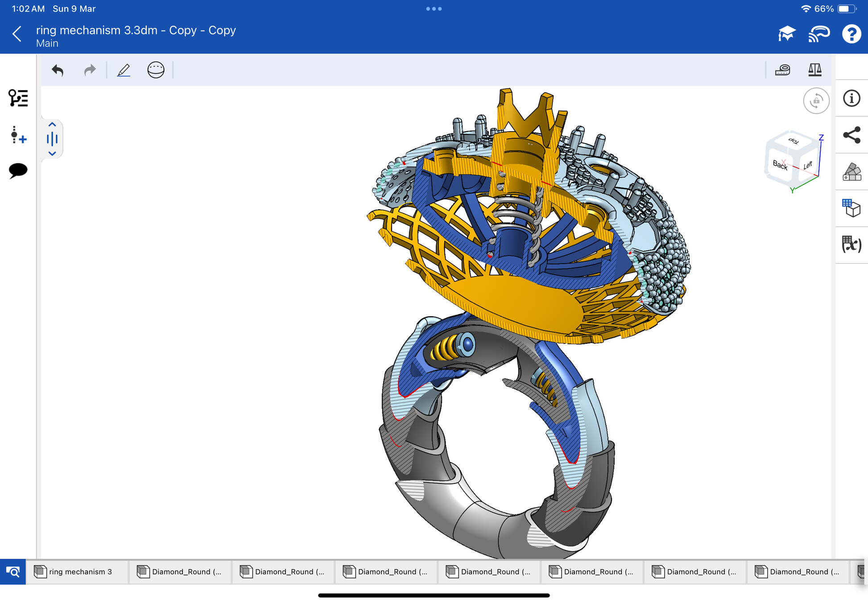The image size is (868, 603).
Task: Toggle appearance editor panel
Action: click(851, 172)
